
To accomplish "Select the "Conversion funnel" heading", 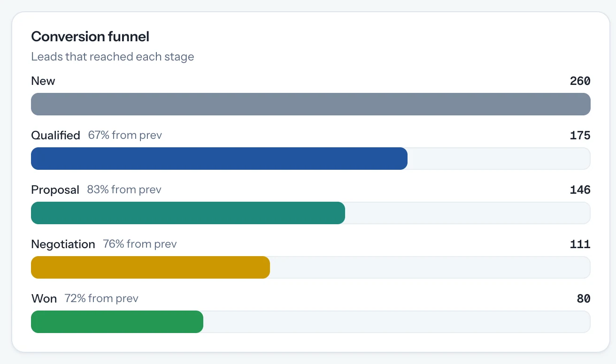I will (90, 37).
